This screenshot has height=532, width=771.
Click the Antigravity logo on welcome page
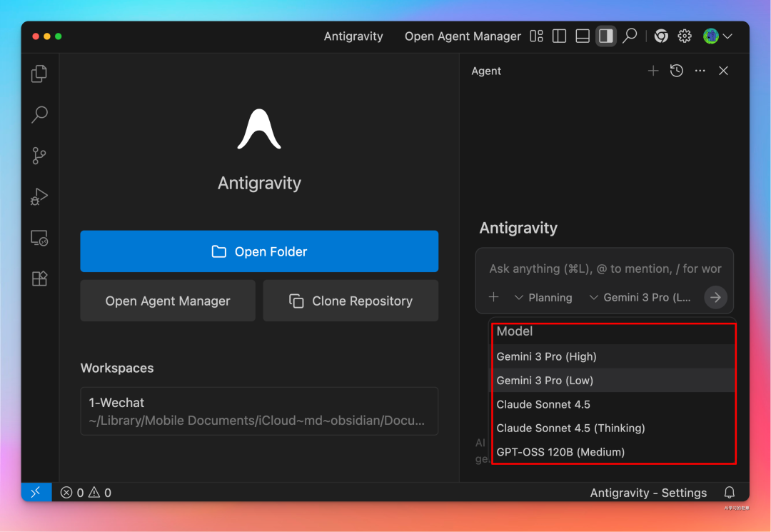(x=259, y=129)
